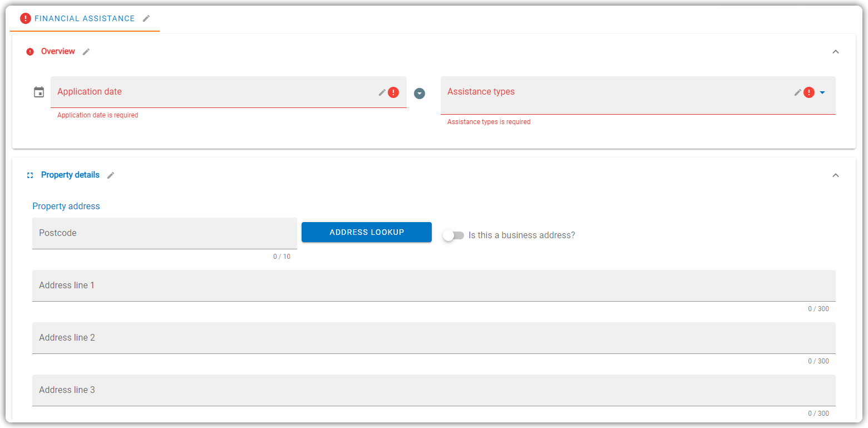Collapse the Overview section using its chevron
Viewport: 868px width, 428px height.
pos(835,52)
